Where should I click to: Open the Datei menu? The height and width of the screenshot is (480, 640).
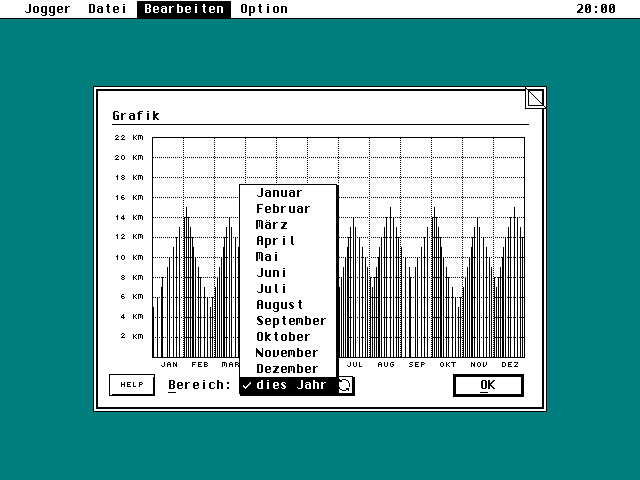tap(107, 9)
